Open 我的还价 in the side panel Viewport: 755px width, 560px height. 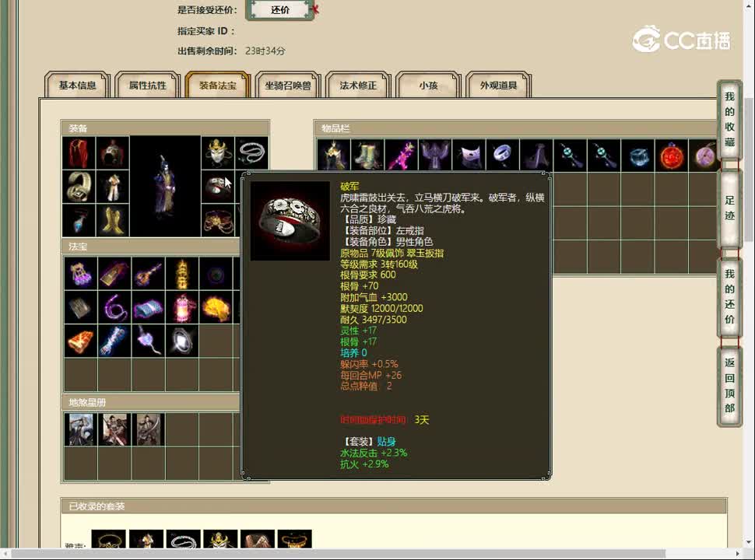[729, 296]
